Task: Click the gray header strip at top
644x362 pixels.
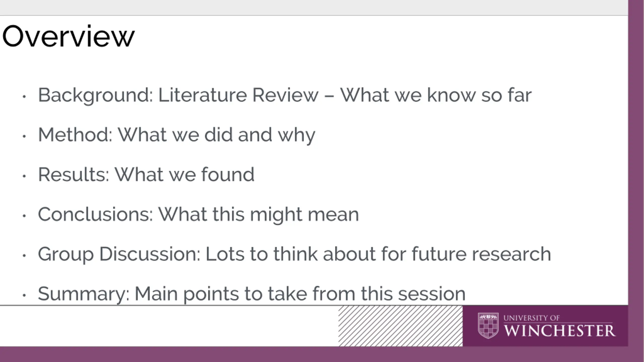Action: coord(314,8)
